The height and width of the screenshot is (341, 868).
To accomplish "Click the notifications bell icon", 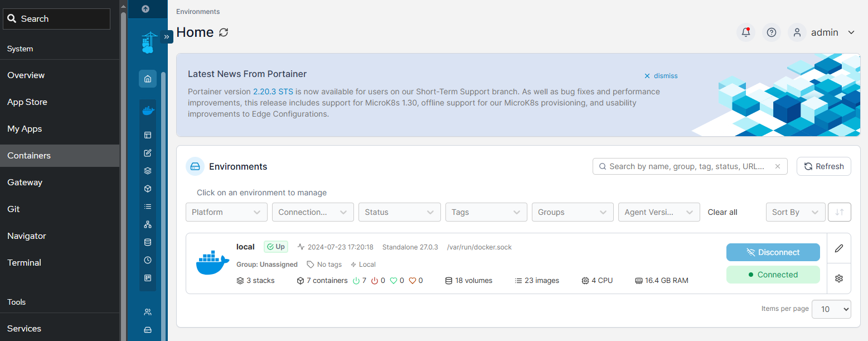I will point(745,32).
